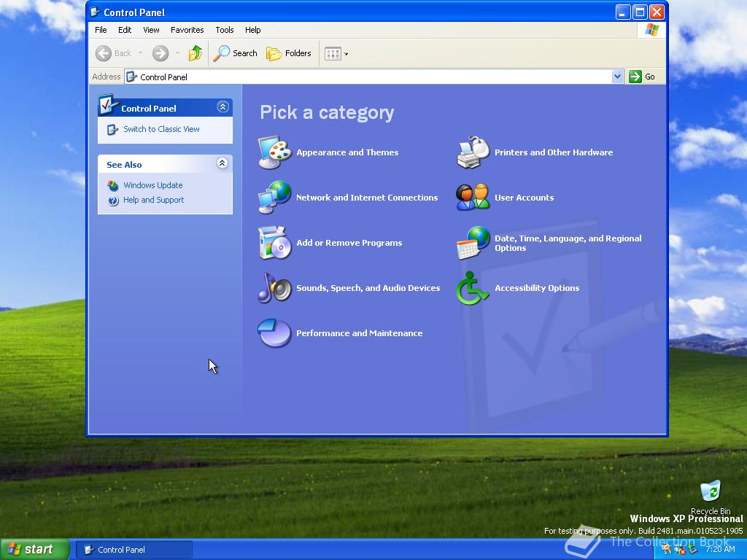
Task: Open the Address bar dropdown list
Action: click(x=617, y=77)
